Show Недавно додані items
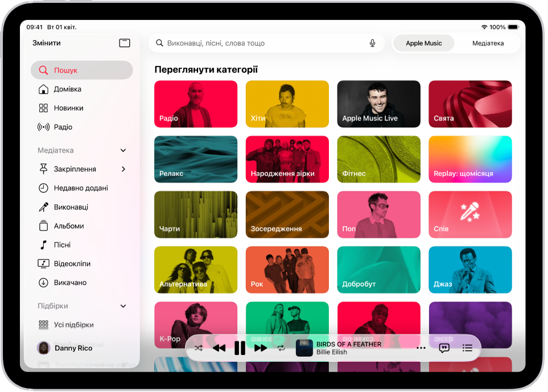The image size is (548, 392). [x=82, y=188]
